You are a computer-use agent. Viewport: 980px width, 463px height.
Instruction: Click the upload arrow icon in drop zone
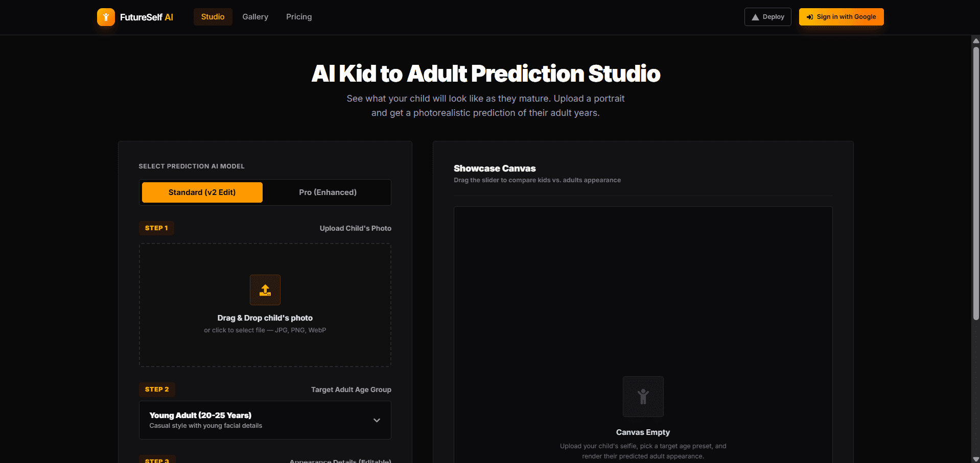265,290
